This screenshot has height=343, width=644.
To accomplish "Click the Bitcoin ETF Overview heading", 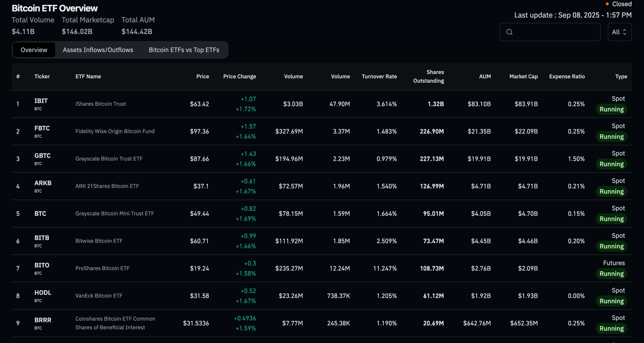I will point(55,8).
